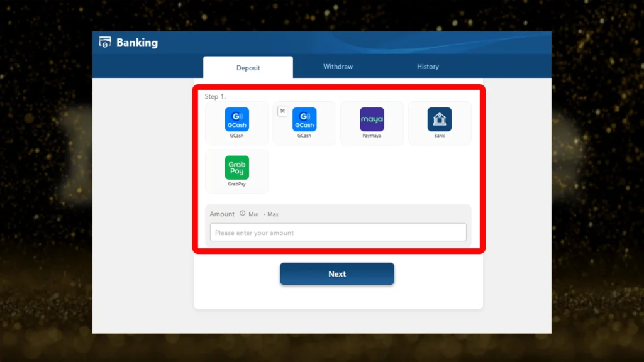
Task: Switch to the Withdraw tab
Action: 338,67
